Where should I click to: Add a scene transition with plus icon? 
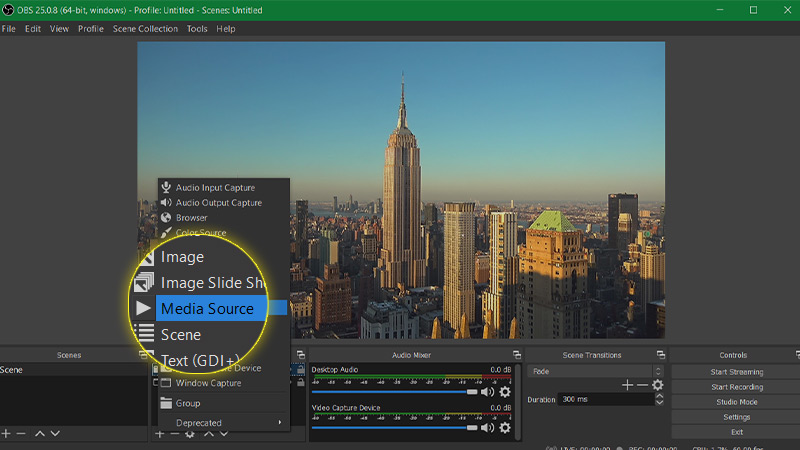(x=628, y=385)
